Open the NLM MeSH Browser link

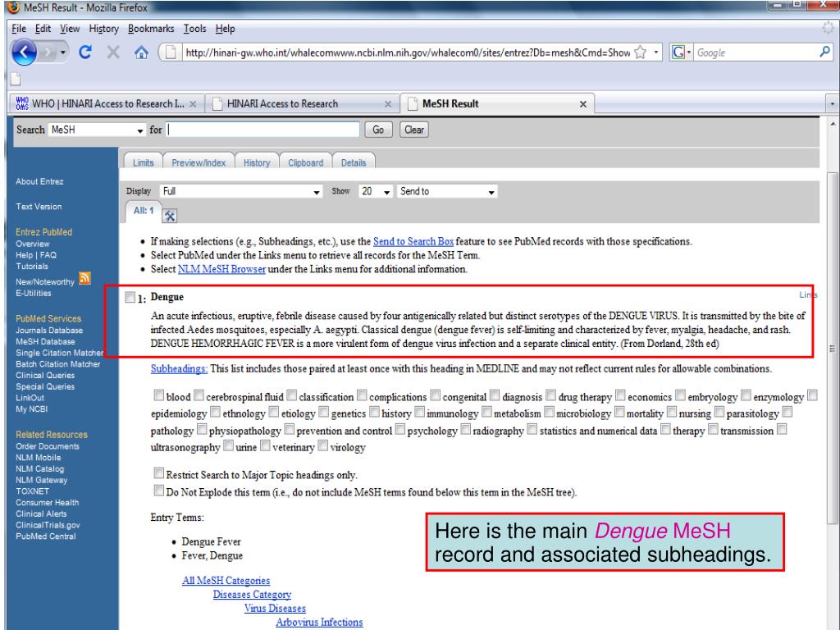point(221,269)
